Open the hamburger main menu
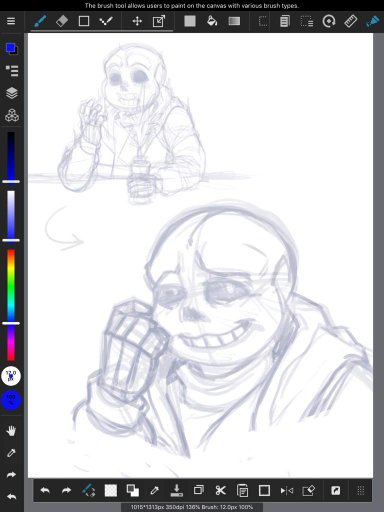384x512 pixels. tap(11, 21)
